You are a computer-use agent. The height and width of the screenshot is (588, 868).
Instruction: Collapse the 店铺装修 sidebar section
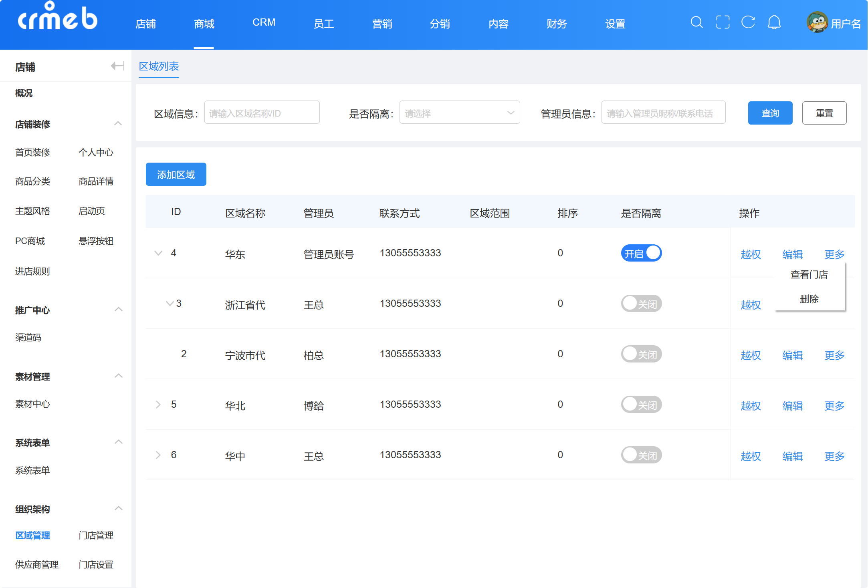point(118,124)
